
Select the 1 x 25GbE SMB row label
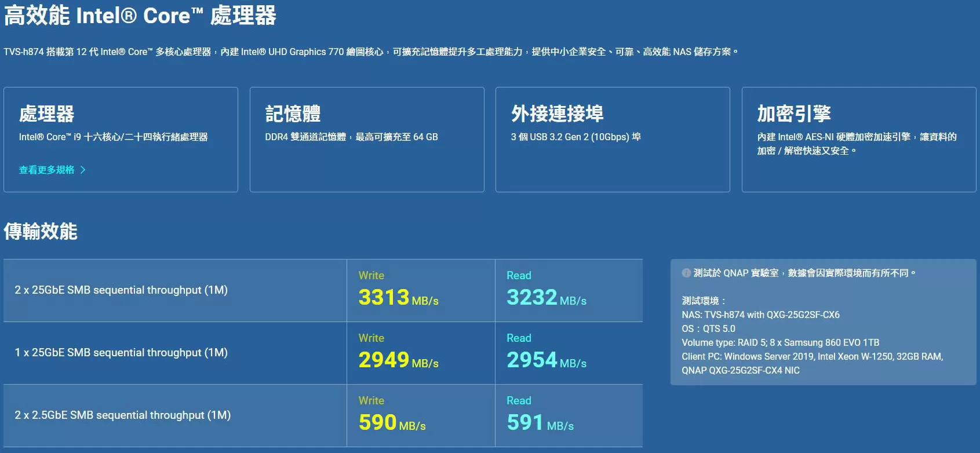coord(121,353)
